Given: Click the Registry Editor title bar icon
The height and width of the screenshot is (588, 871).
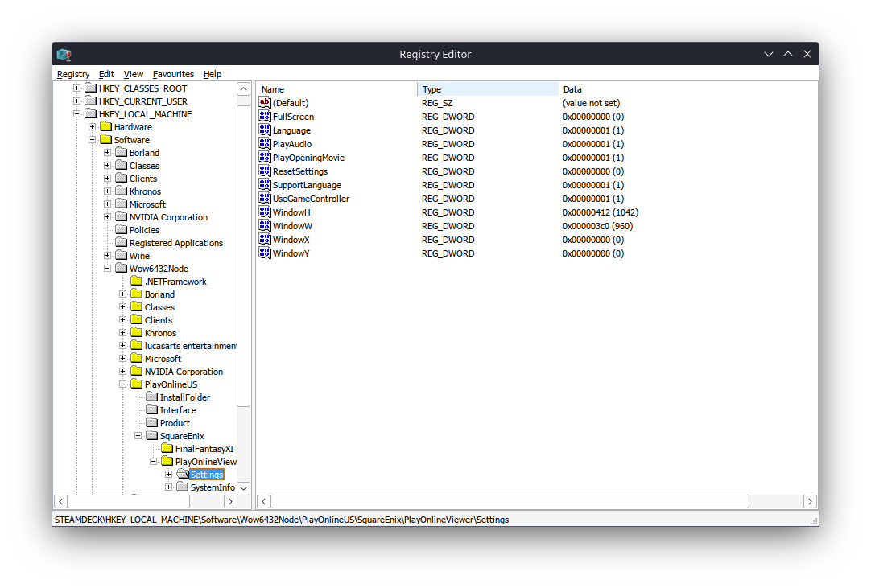Looking at the screenshot, I should pos(64,54).
